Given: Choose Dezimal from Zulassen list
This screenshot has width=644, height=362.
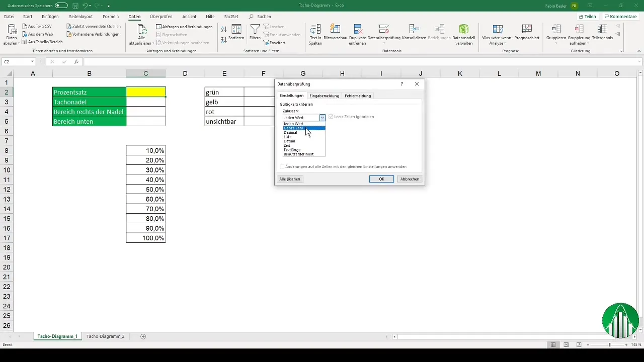Looking at the screenshot, I should pyautogui.click(x=304, y=133).
